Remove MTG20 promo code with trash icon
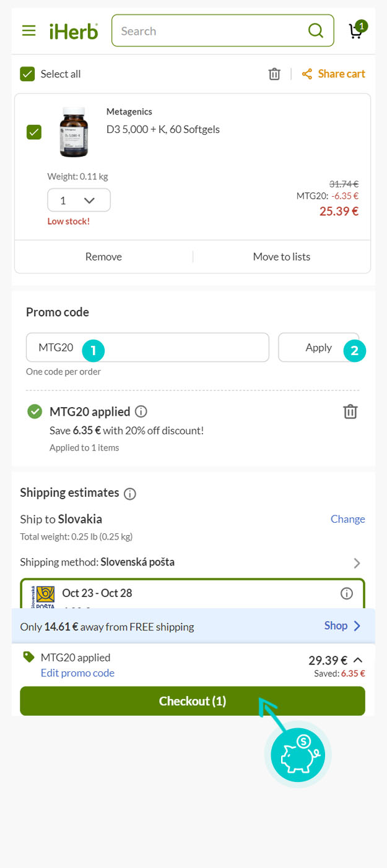Screen dimensions: 387x868 [350, 411]
